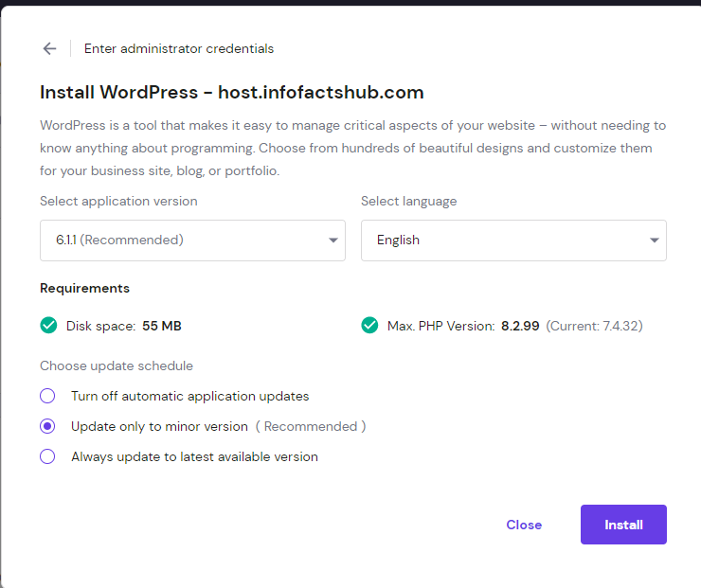701x588 pixels.
Task: Click the Install button
Action: [623, 525]
